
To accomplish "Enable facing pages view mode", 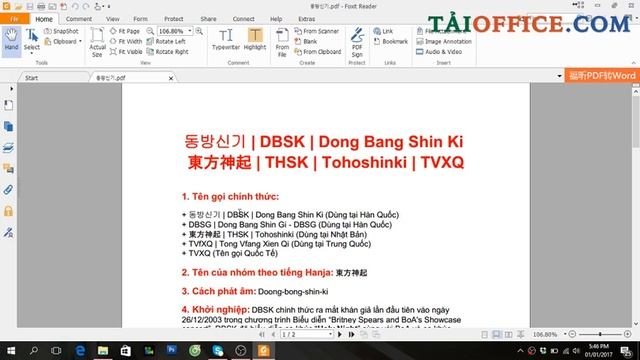I will [x=509, y=334].
